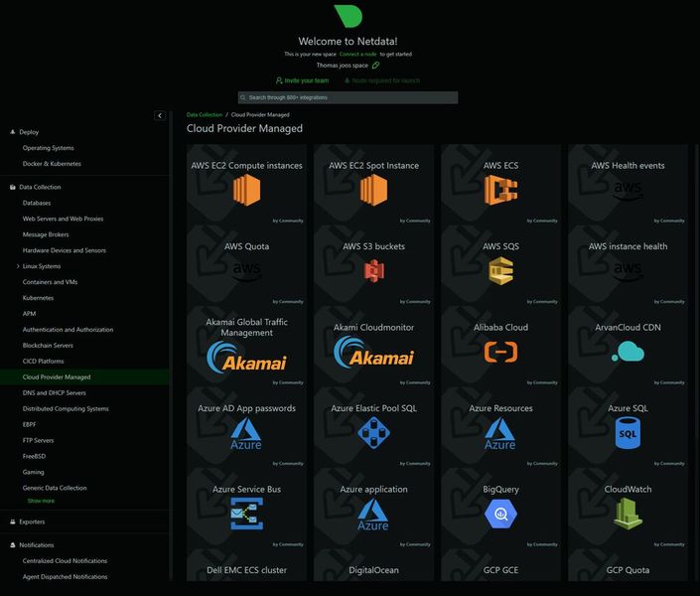Click the Connect a node link
700x596 pixels.
(358, 54)
